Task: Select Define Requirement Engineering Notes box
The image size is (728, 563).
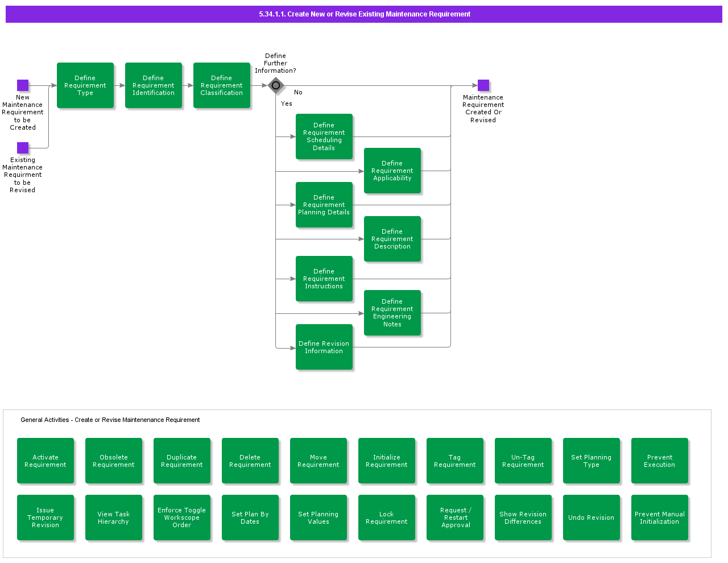Action: point(392,313)
